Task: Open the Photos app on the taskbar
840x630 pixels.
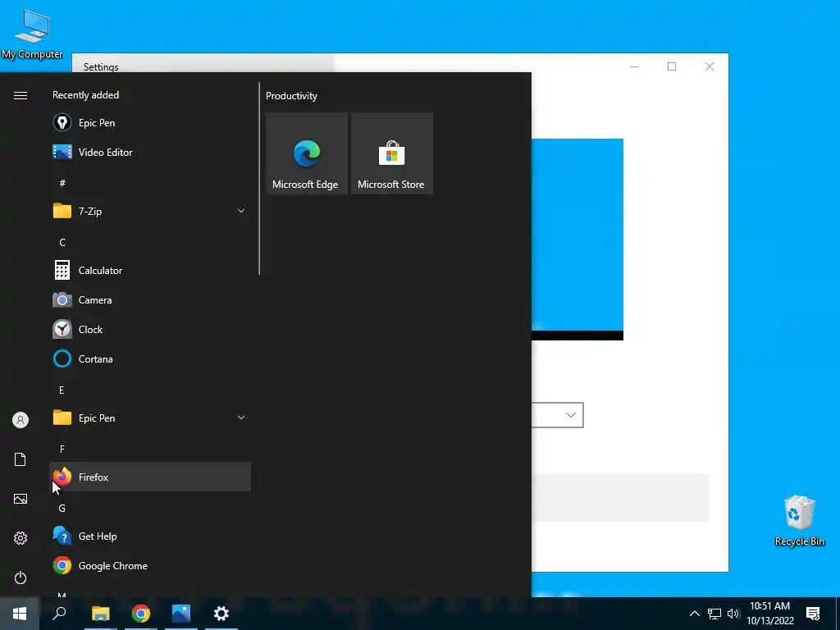Action: [181, 614]
